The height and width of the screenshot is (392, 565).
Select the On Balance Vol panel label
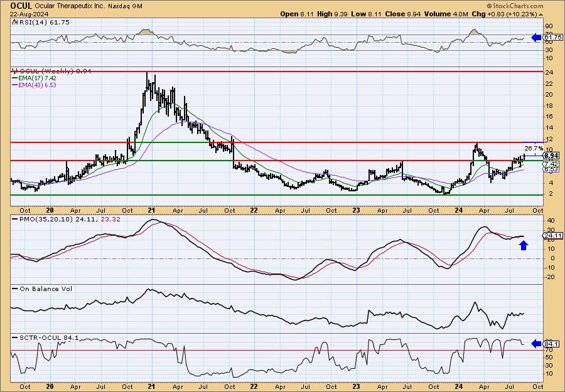click(42, 289)
